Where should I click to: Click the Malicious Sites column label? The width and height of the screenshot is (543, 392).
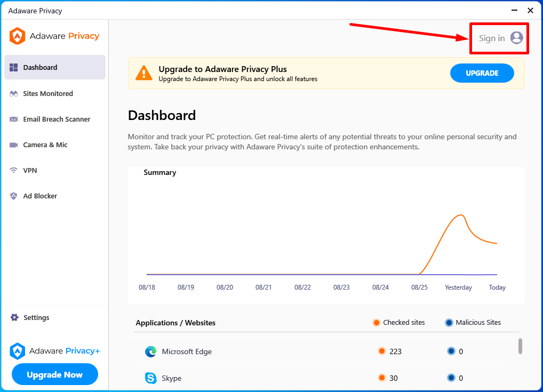coord(478,322)
